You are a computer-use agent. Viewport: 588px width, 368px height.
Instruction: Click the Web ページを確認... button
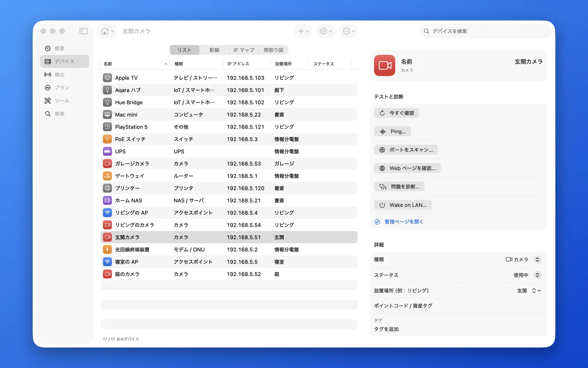408,168
